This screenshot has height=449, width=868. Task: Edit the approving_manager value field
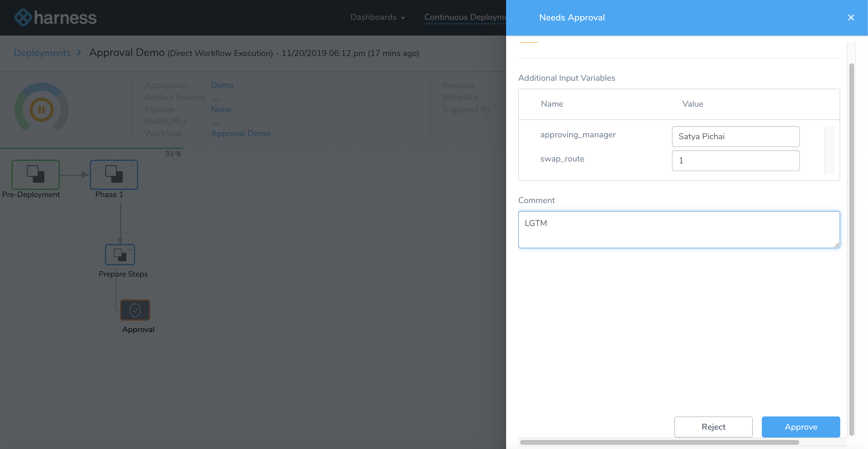click(x=736, y=136)
